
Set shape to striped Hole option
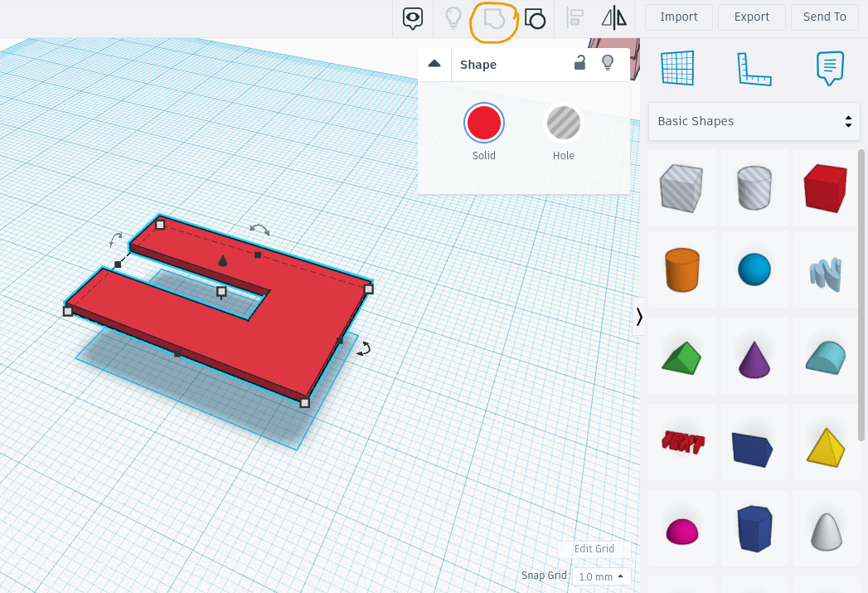coord(564,123)
